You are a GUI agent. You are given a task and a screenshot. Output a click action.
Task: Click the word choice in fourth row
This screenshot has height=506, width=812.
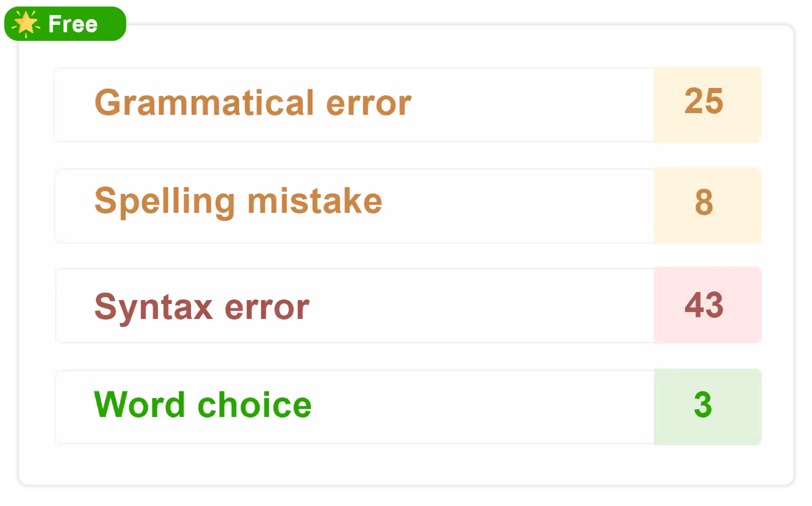pyautogui.click(x=255, y=405)
